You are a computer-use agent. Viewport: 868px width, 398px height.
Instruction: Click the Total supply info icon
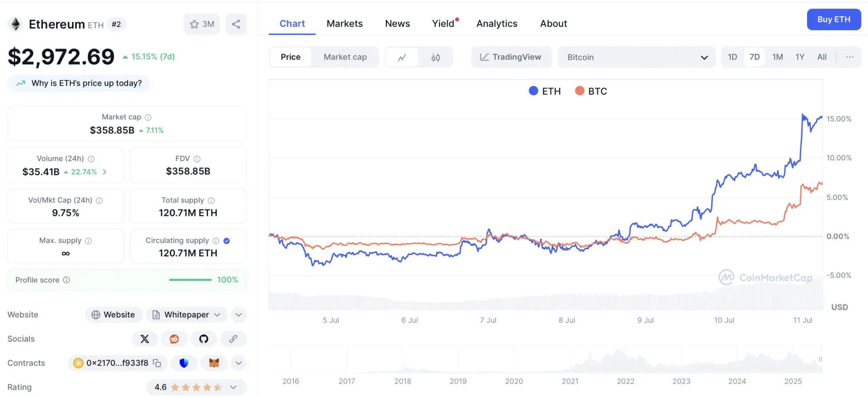[211, 200]
